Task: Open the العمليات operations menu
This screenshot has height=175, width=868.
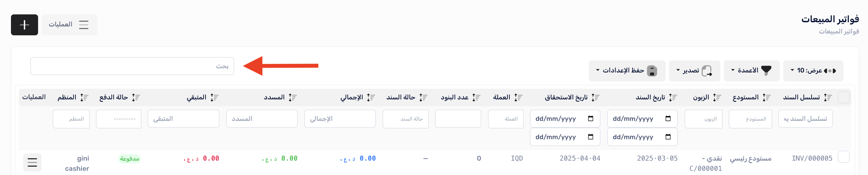Action: [69, 25]
